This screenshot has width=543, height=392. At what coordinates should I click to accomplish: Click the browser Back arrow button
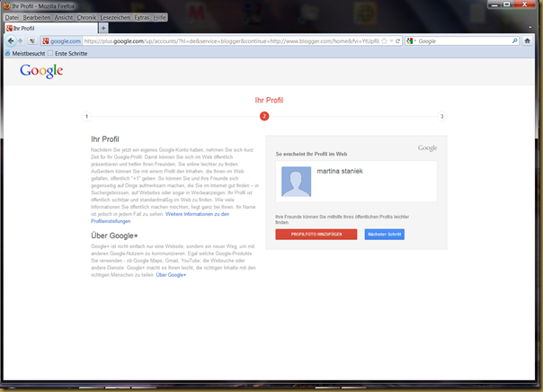pyautogui.click(x=11, y=40)
